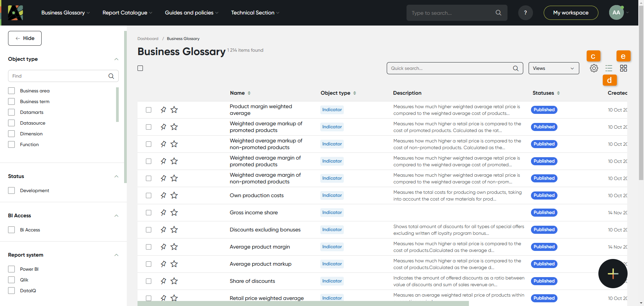Collapse the Object type filter section
644x306 pixels.
tap(116, 59)
